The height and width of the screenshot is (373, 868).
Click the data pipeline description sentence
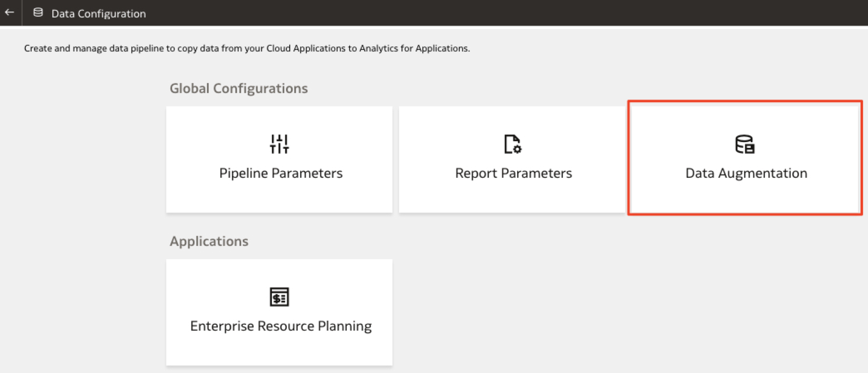tap(247, 48)
